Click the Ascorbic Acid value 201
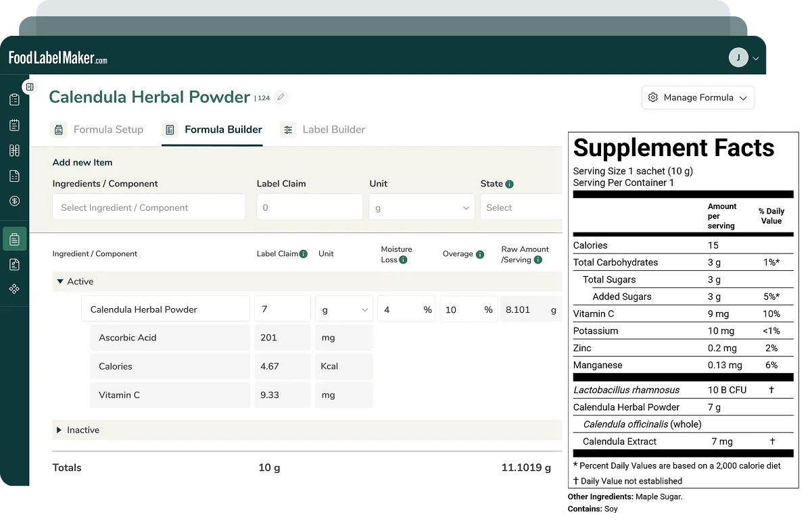The image size is (812, 529). (x=283, y=338)
